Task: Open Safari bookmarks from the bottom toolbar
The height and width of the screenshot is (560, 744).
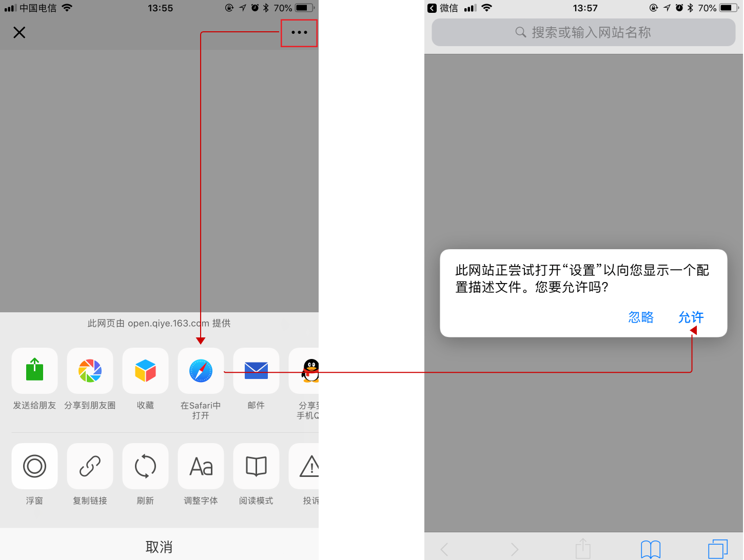Action: tap(651, 549)
